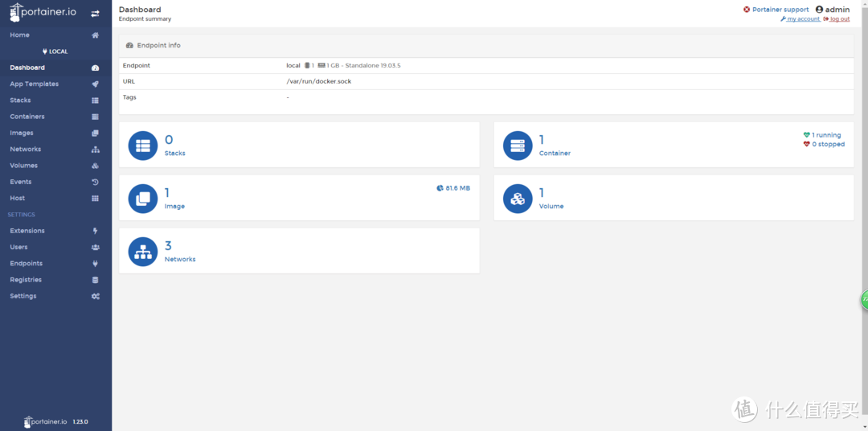Open the Networks dashboard card icon
Screen dimensions: 868x431
[x=143, y=252]
